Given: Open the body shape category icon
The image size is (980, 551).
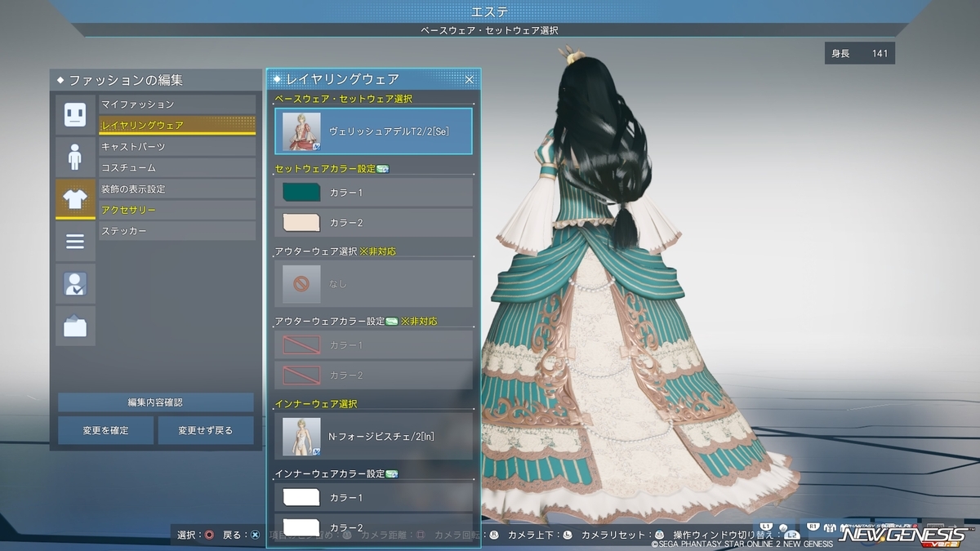Looking at the screenshot, I should pos(75,157).
